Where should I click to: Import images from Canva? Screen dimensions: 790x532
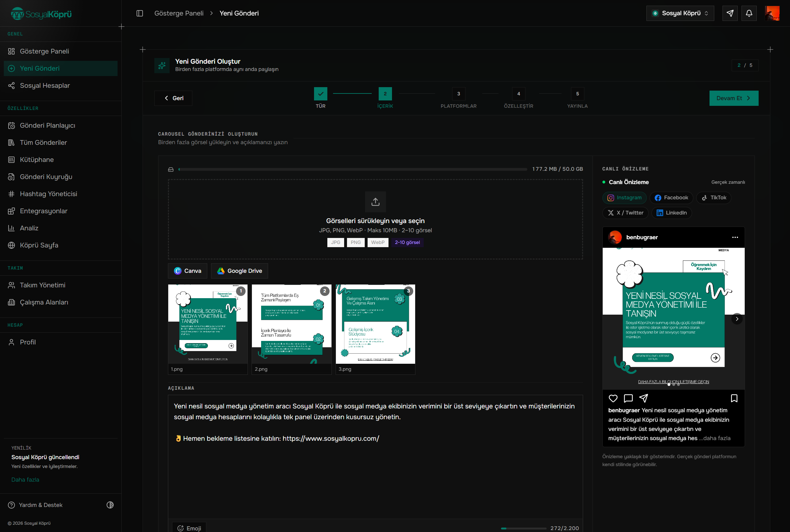[187, 271]
